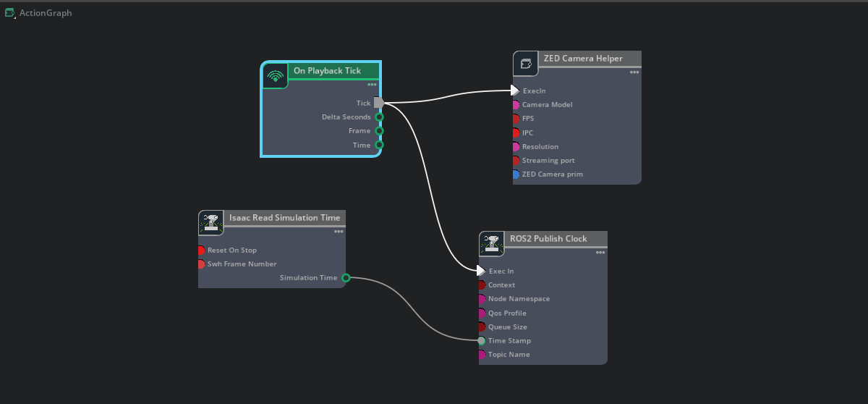
Task: Click the ZED Camera prim input port
Action: pos(515,174)
